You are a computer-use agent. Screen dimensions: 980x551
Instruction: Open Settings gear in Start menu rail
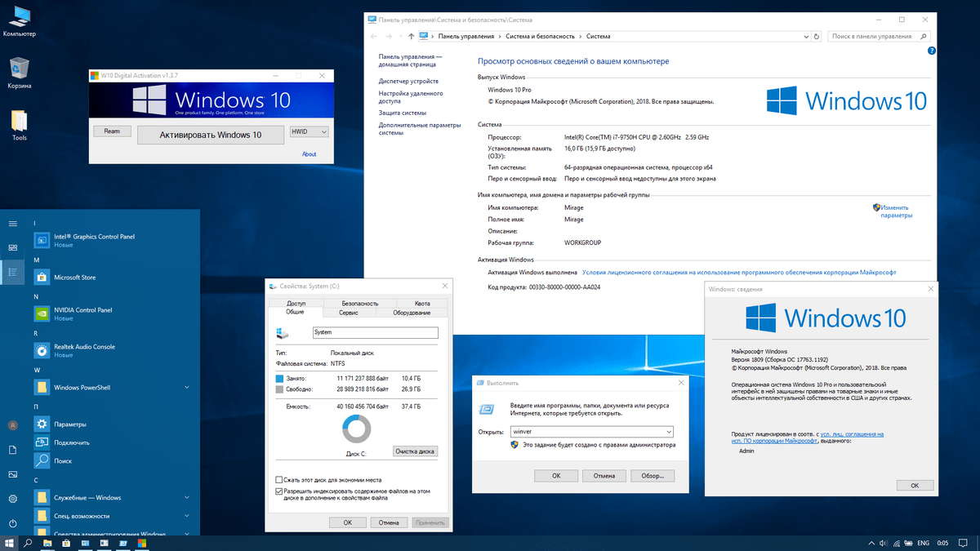[x=12, y=499]
